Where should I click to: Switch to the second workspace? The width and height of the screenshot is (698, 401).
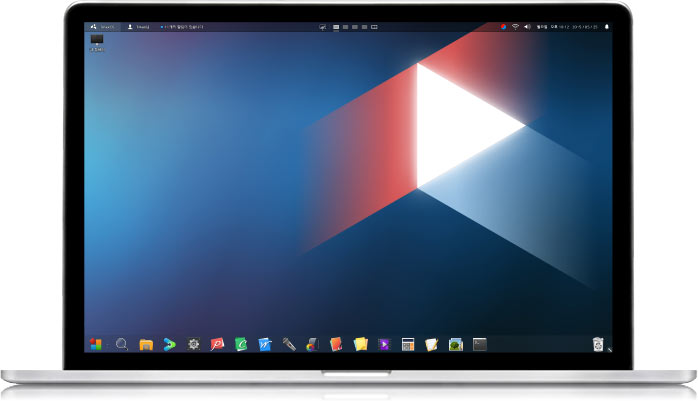click(345, 27)
